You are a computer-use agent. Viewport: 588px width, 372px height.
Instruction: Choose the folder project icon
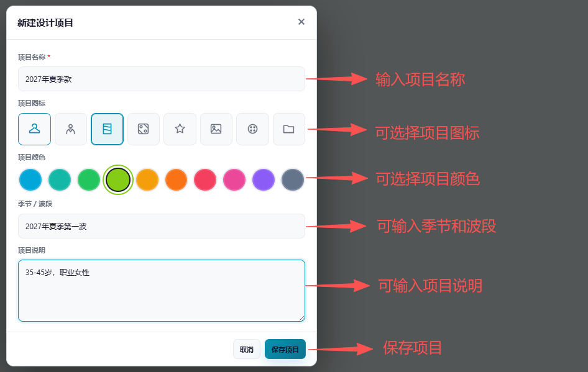tap(289, 129)
